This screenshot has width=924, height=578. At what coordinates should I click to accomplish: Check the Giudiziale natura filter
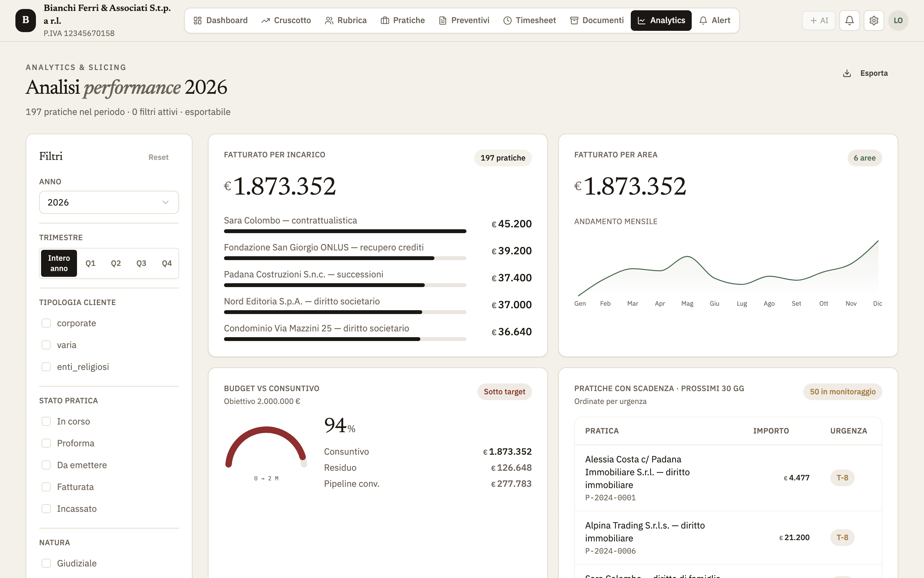(46, 563)
